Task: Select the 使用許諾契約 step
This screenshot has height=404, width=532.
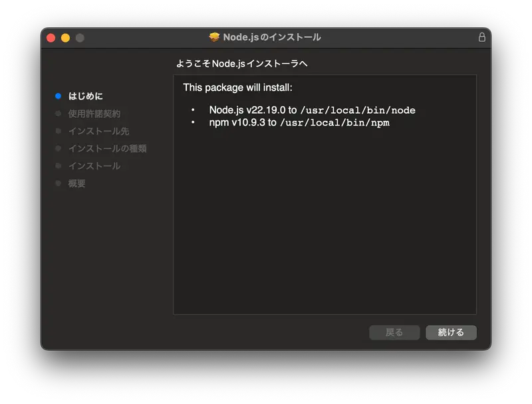Action: (x=94, y=114)
